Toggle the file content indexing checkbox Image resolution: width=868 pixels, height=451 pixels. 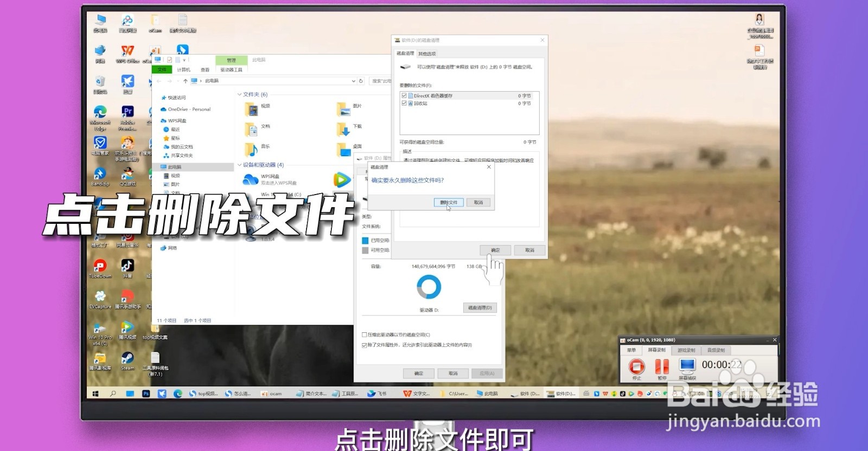point(365,345)
